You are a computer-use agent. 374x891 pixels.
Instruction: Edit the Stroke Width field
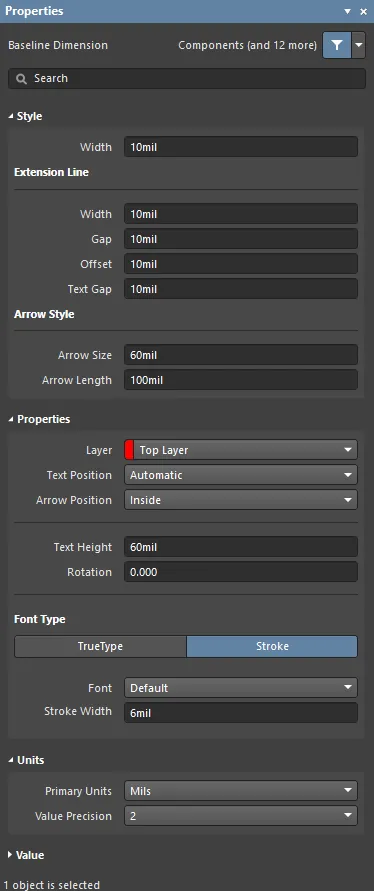coord(241,712)
